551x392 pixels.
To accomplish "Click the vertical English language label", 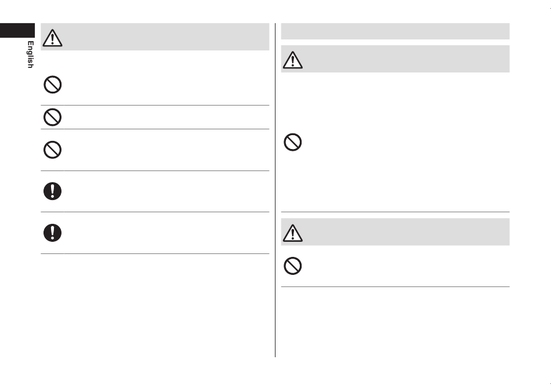I will pyautogui.click(x=31, y=55).
